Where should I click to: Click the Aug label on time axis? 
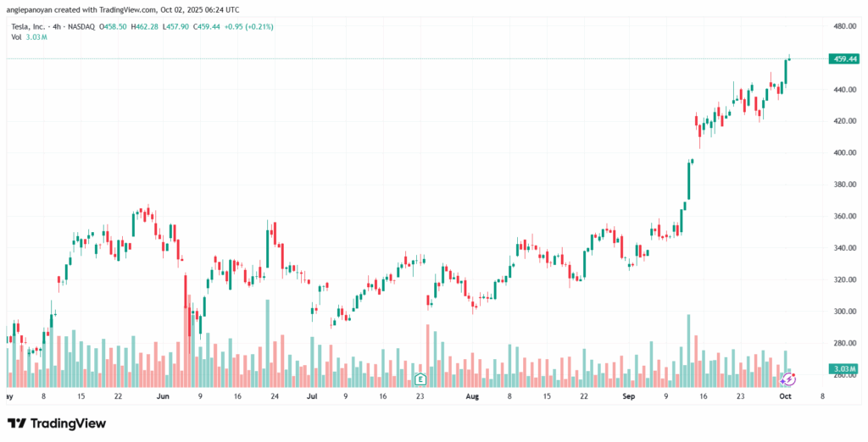pos(472,395)
